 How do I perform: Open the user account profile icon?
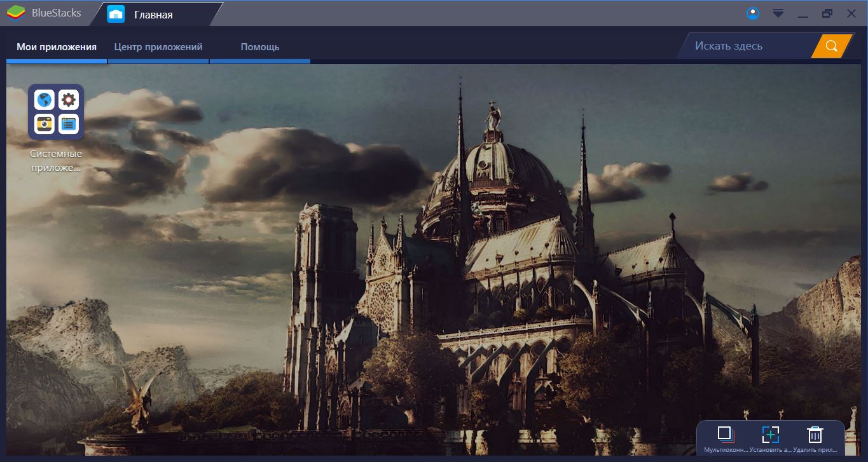753,13
